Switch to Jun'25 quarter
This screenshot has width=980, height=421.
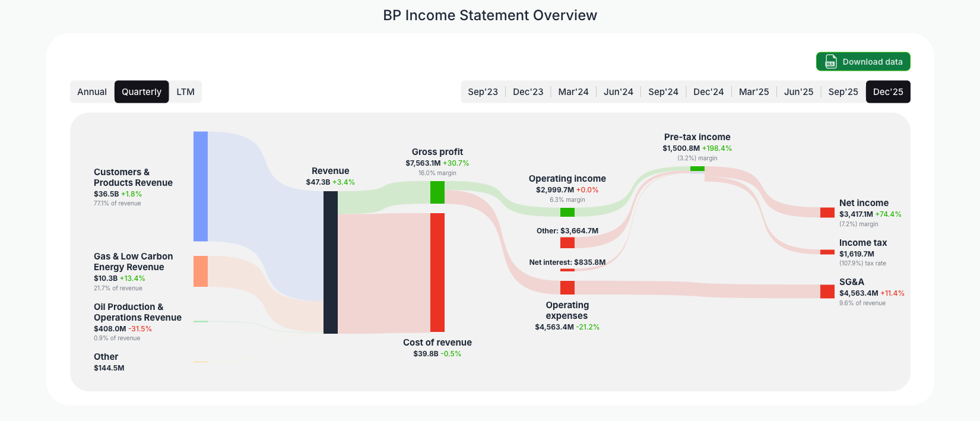tap(798, 91)
